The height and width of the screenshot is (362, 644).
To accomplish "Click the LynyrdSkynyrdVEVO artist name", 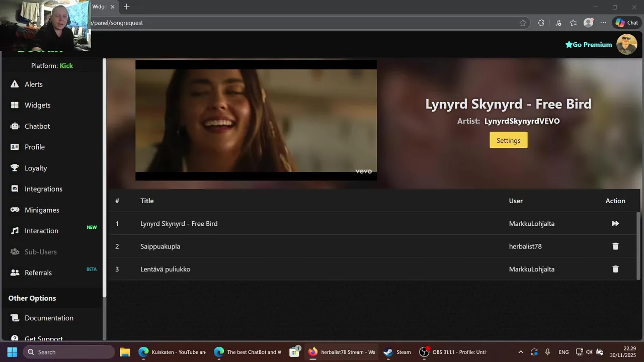I will click(x=522, y=121).
